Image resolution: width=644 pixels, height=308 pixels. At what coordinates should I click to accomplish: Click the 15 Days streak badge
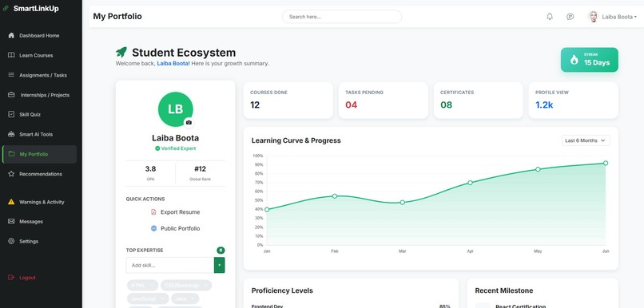[x=590, y=60]
